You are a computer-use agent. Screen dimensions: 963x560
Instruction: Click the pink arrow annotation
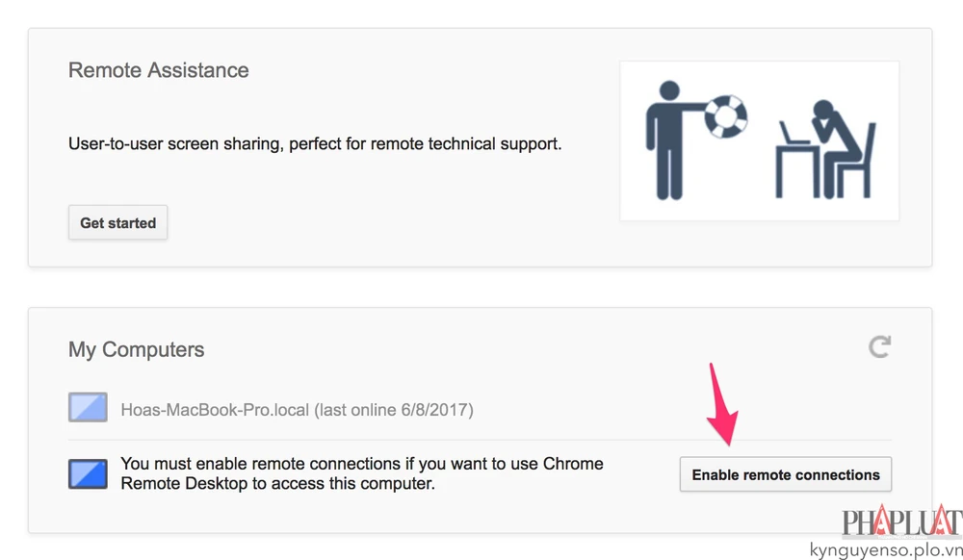[723, 404]
